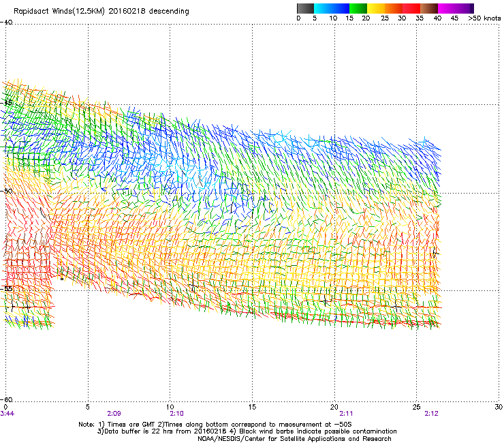Click the gray 0-5 knots legend swatch

pos(305,8)
